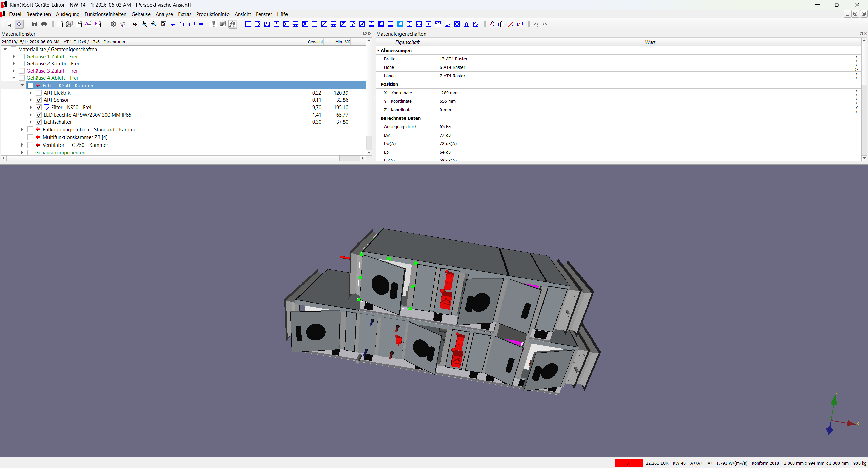This screenshot has height=468, width=868.
Task: Open settings with the gear icon
Action: [113, 24]
